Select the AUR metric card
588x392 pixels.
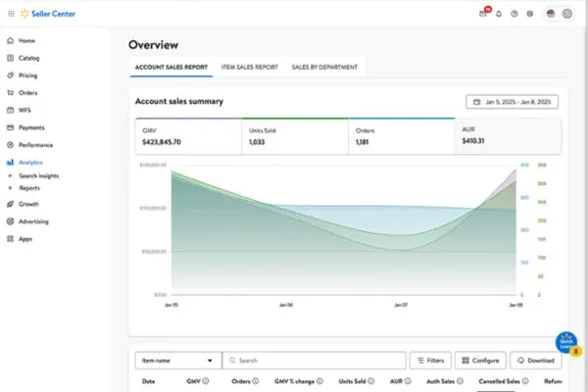tap(508, 135)
